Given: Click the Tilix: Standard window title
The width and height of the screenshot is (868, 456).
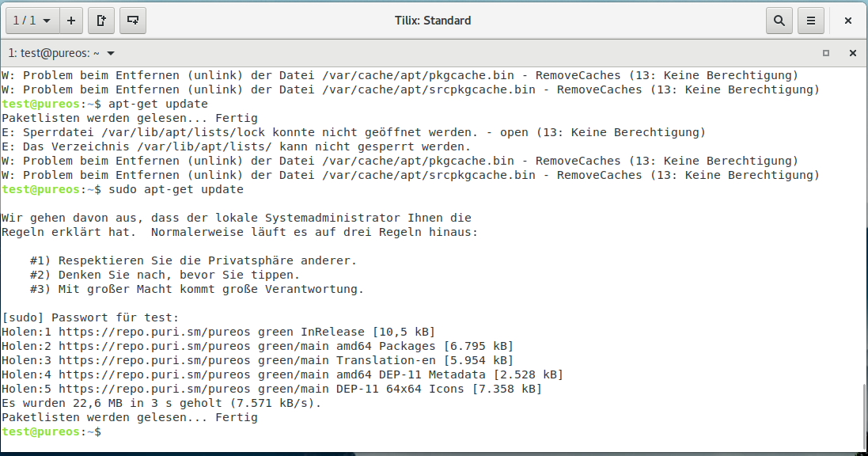Looking at the screenshot, I should point(433,21).
